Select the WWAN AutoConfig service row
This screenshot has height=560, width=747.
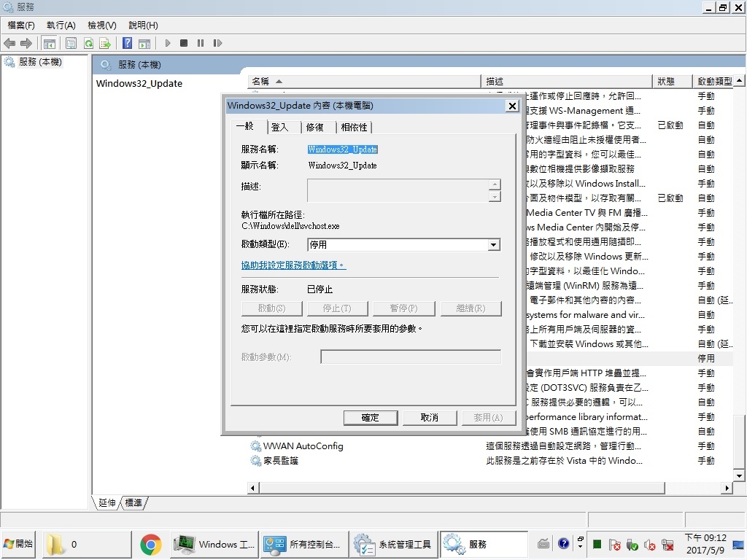pos(490,446)
